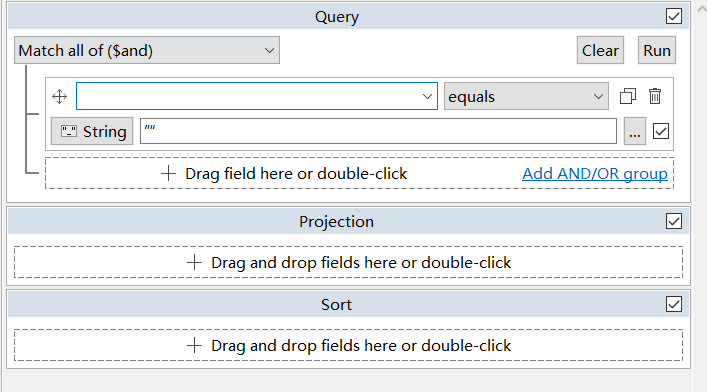This screenshot has width=707, height=392.
Task: Click the plus icon in Query drop area
Action: 168,174
